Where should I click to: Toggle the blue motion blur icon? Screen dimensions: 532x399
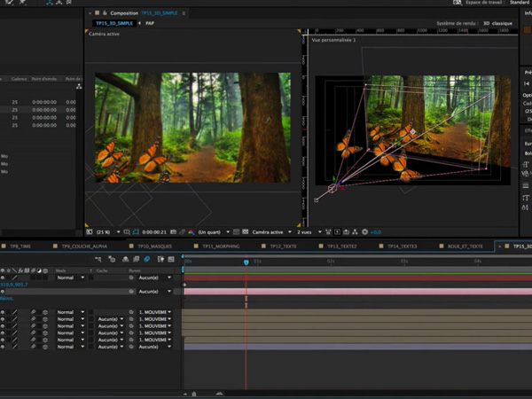[147, 259]
